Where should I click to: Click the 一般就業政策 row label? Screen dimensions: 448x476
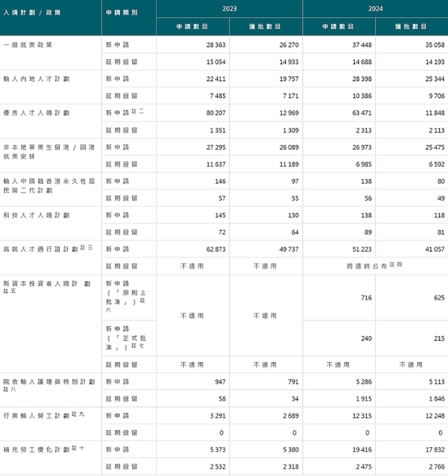(28, 45)
